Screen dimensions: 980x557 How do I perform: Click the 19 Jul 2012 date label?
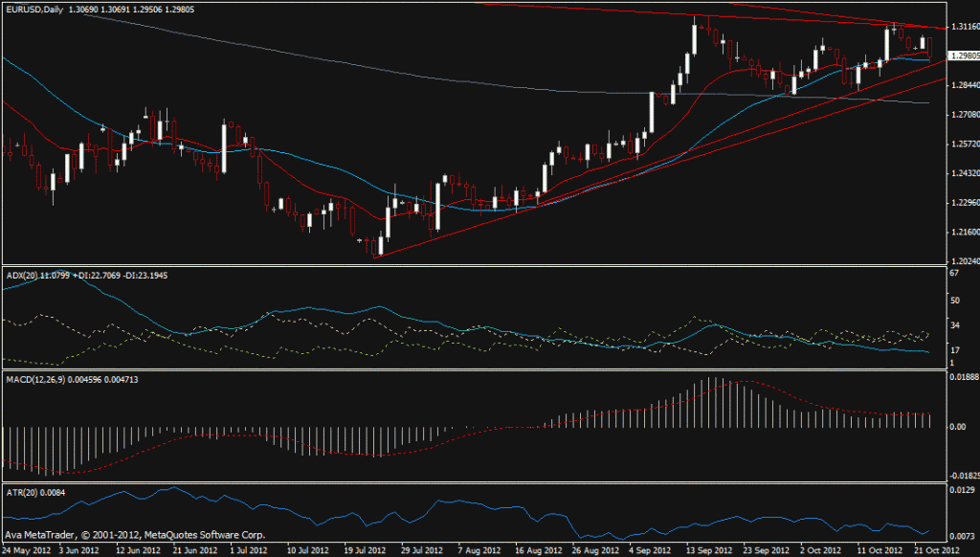coord(365,551)
